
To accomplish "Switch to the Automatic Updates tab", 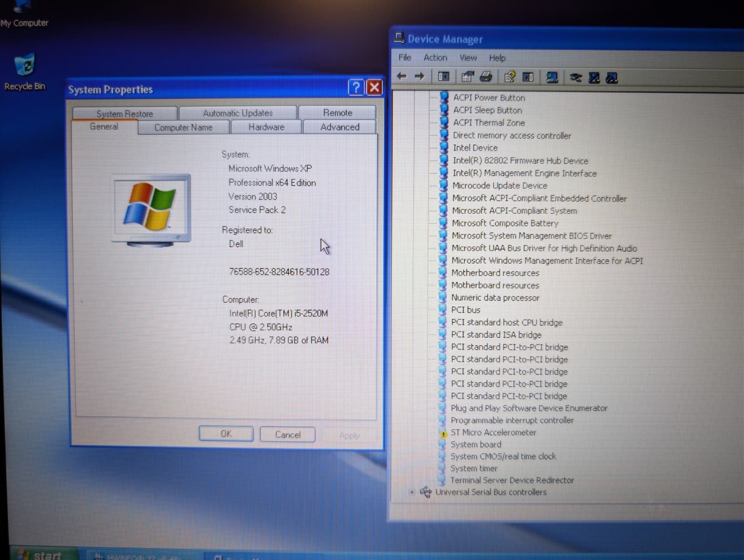I will pyautogui.click(x=238, y=113).
